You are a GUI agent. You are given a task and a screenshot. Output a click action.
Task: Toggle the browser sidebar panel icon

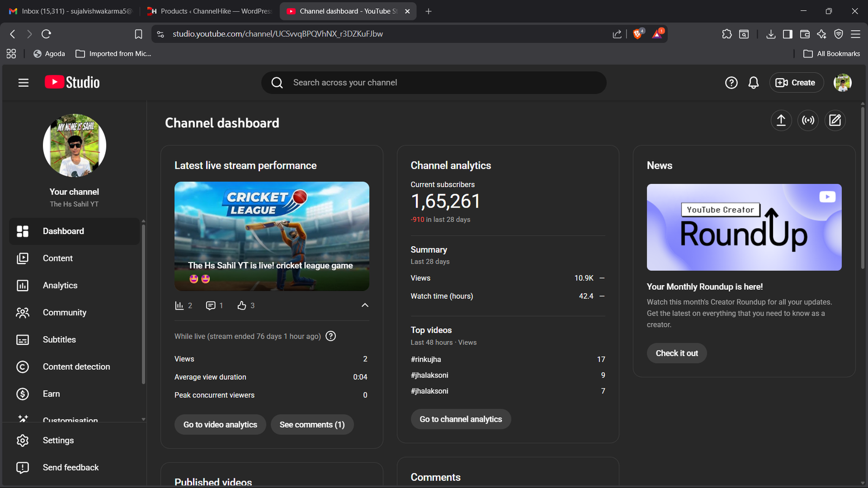[787, 34]
